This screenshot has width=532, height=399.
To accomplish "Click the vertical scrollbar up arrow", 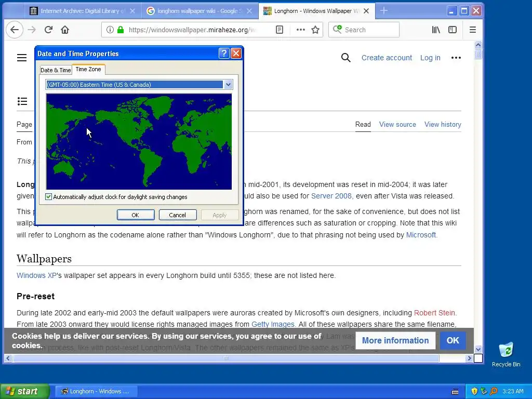I will [478, 45].
